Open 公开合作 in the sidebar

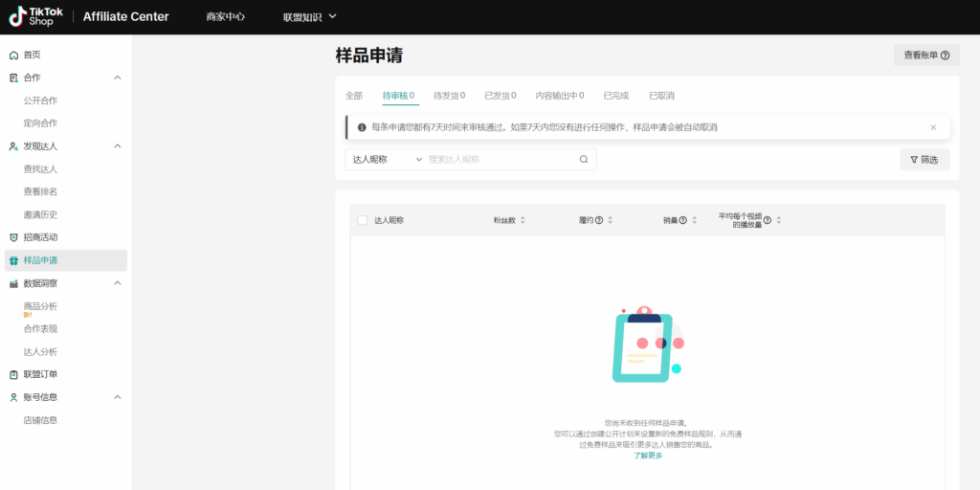(40, 100)
